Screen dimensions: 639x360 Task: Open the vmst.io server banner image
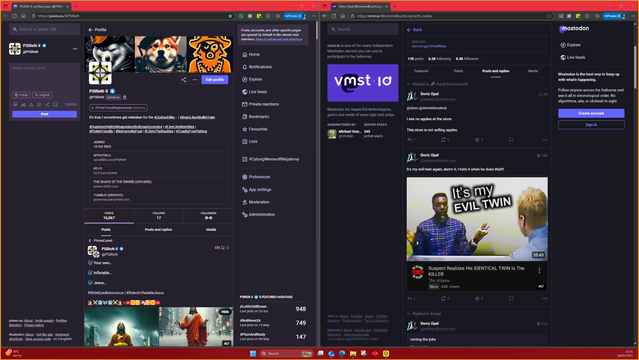point(363,83)
